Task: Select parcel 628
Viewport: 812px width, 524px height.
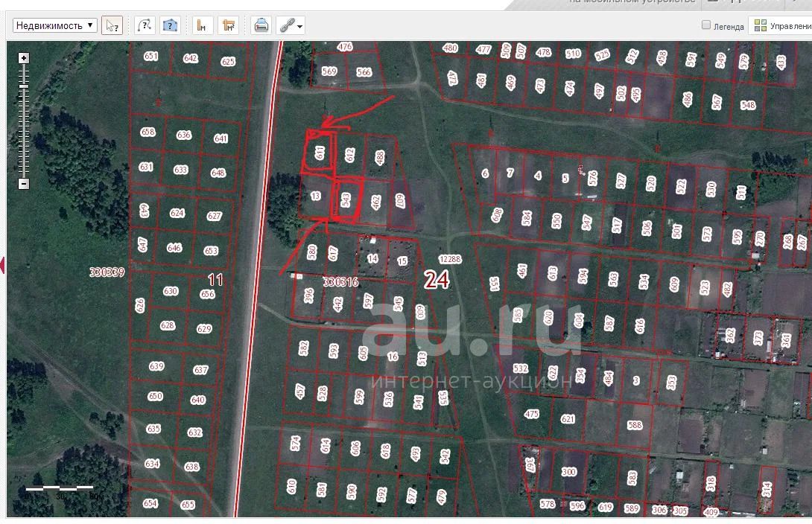Action: (168, 325)
